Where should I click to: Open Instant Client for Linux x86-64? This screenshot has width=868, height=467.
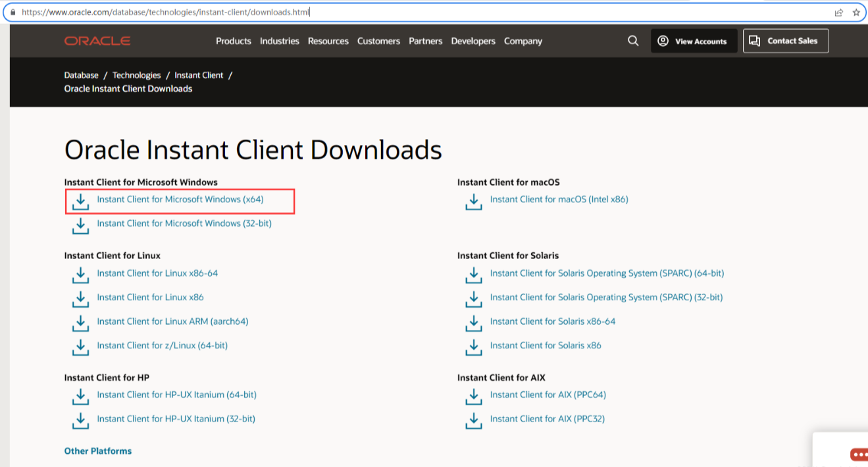[157, 273]
